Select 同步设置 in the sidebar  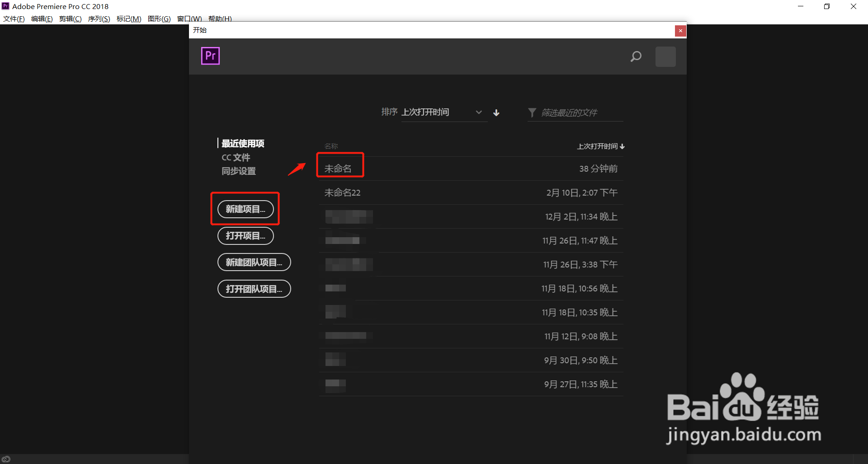[238, 171]
